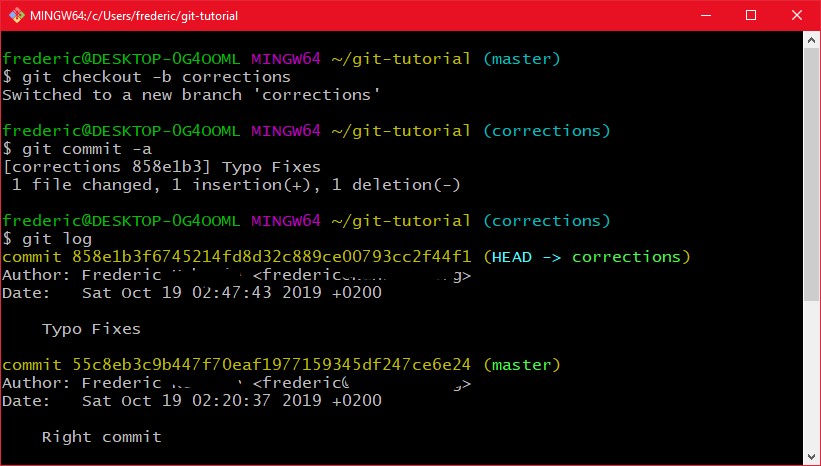
Task: Click the date 'Sat Oct 19 02:20:37 2019 +0200'
Action: [232, 401]
